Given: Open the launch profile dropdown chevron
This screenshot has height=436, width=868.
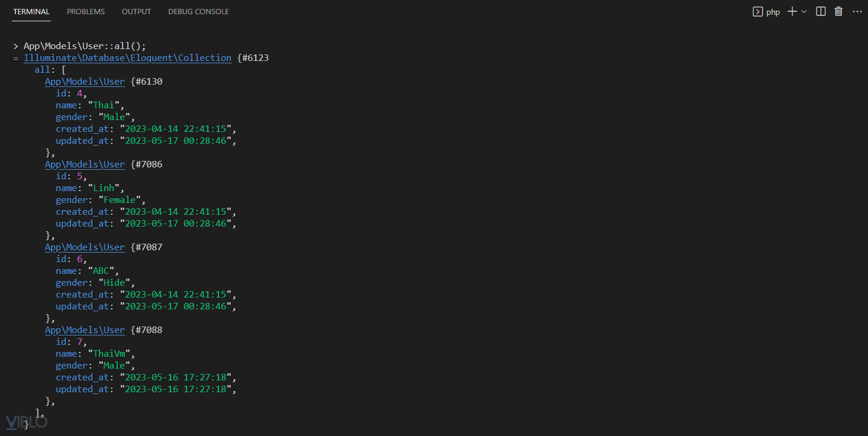Looking at the screenshot, I should coord(804,12).
